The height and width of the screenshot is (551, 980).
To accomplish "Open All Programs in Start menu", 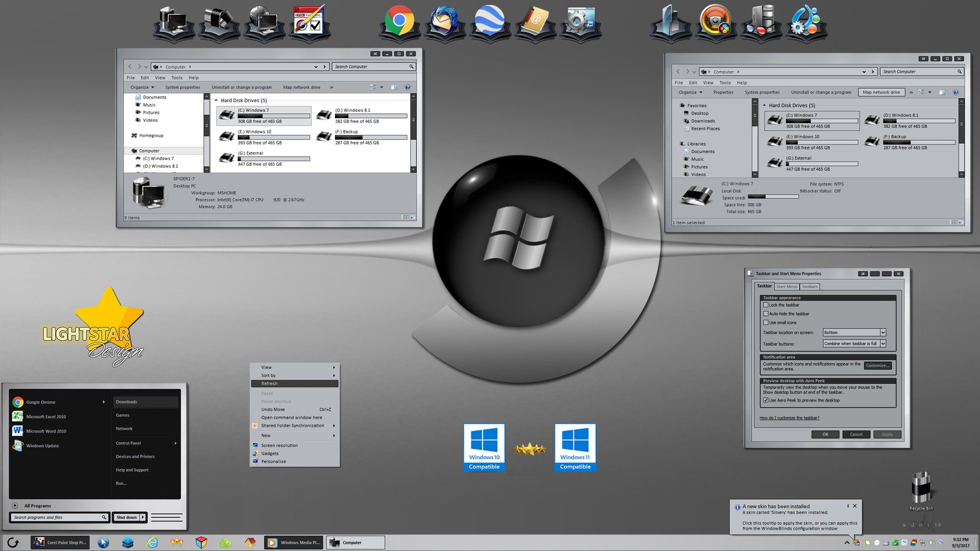I will [37, 506].
